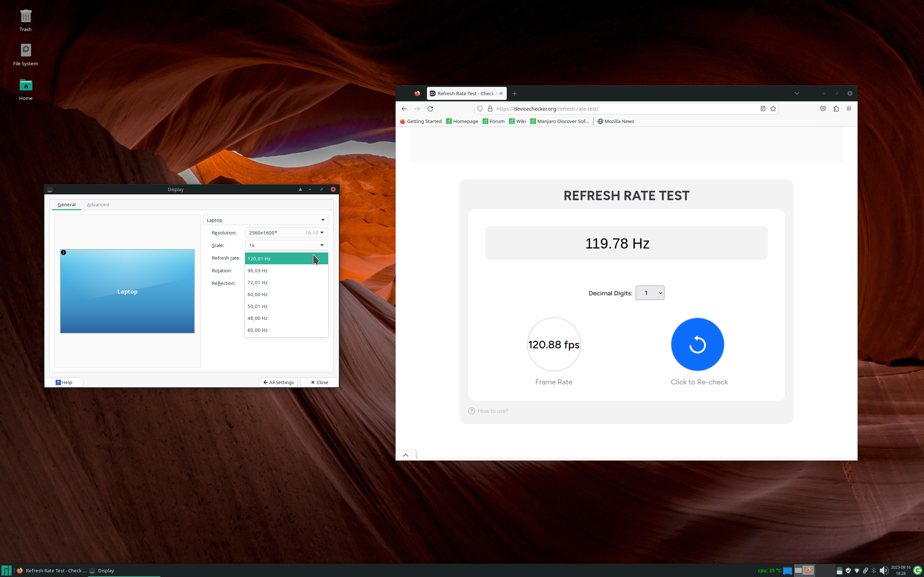
Task: Click the How to use? link
Action: click(x=493, y=411)
